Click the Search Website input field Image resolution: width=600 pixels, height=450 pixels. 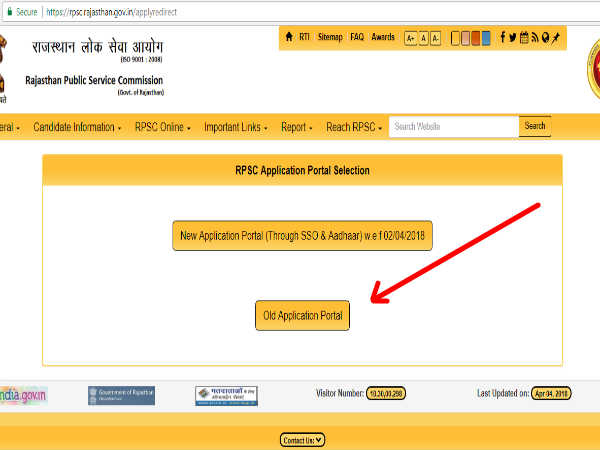[454, 126]
